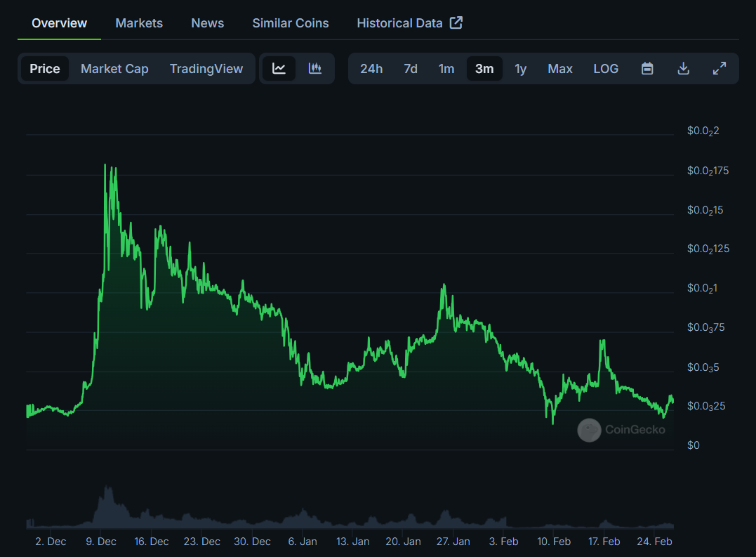Click the $0.0₂175 price axis label
Screen dimensions: 756x557
pos(708,171)
